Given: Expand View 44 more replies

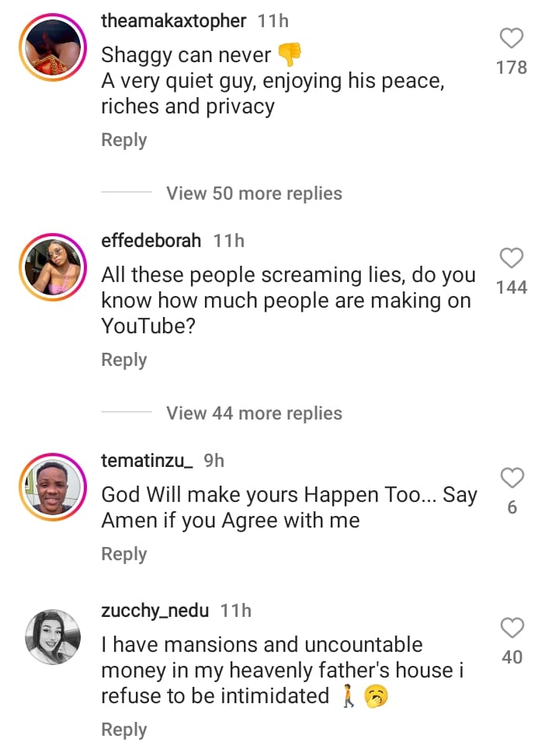Looking at the screenshot, I should [x=254, y=413].
